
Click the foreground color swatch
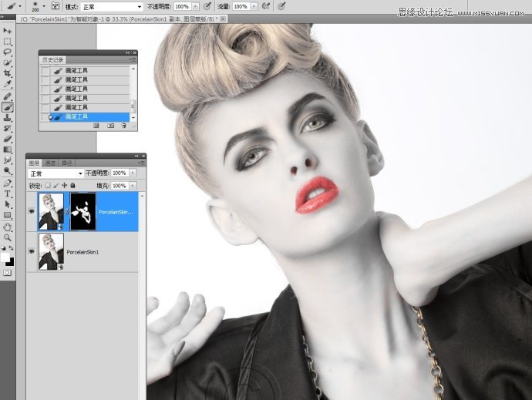(5, 256)
